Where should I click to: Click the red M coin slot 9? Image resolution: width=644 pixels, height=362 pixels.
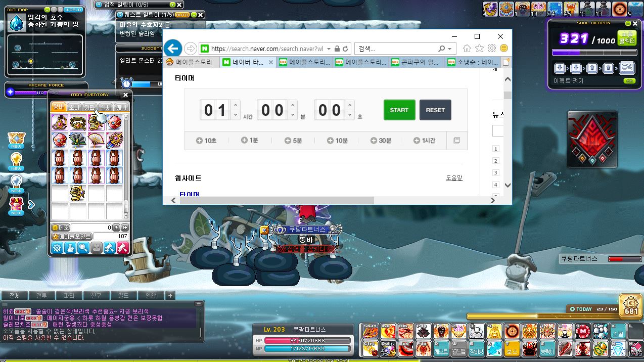[583, 331]
